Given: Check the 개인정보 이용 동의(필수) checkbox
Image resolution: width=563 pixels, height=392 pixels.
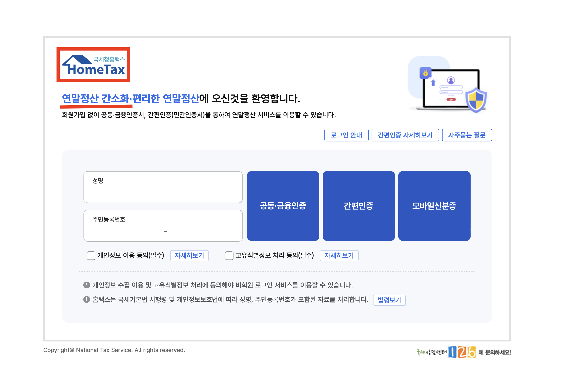Looking at the screenshot, I should (91, 255).
